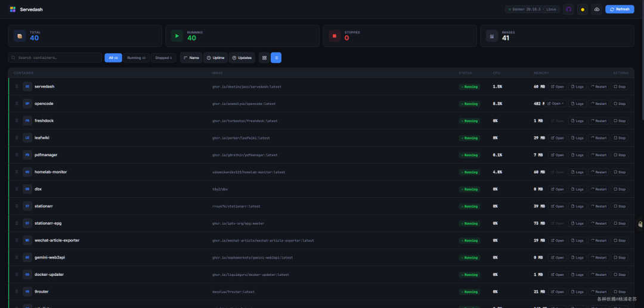Filter by Stopped containers tab
Screen dimensions: 644x308
163,58
